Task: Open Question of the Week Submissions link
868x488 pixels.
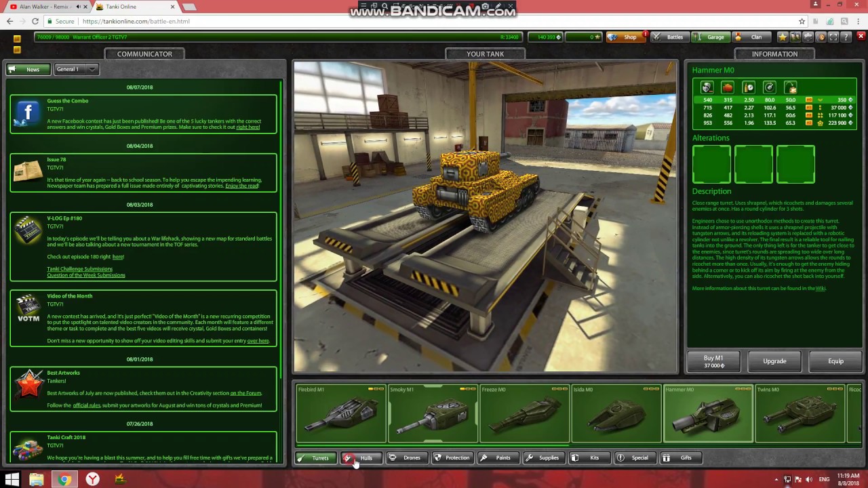Action: pyautogui.click(x=86, y=275)
